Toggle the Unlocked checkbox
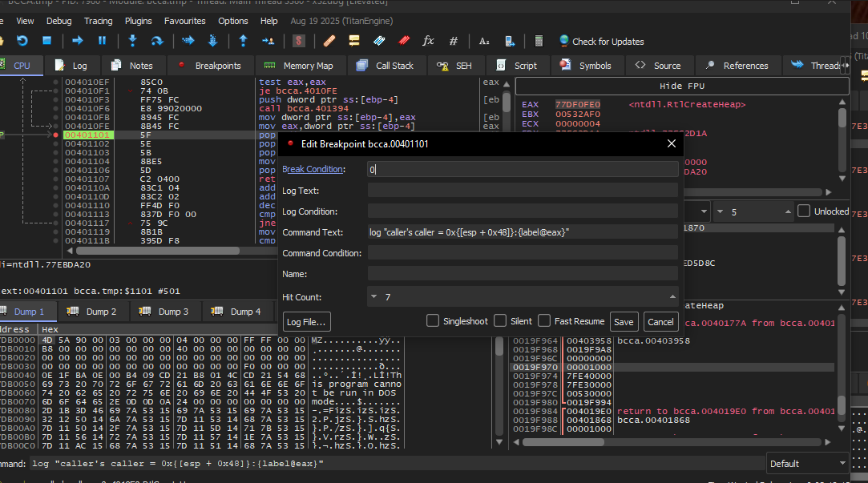The image size is (868, 483). coord(804,211)
